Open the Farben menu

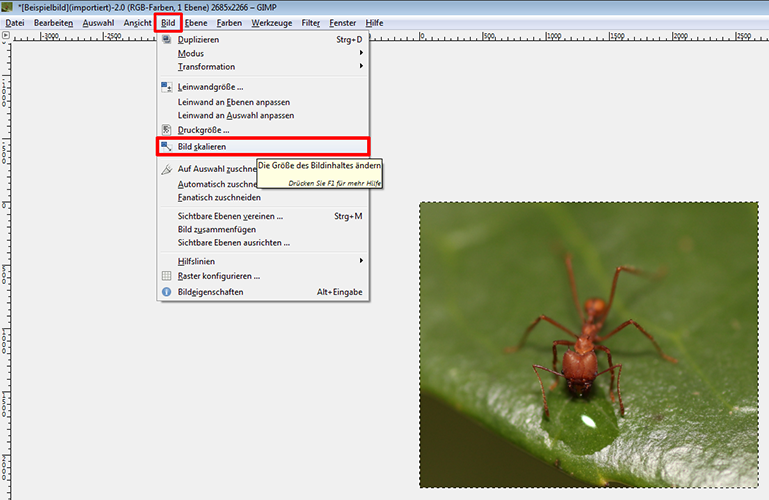pos(229,22)
